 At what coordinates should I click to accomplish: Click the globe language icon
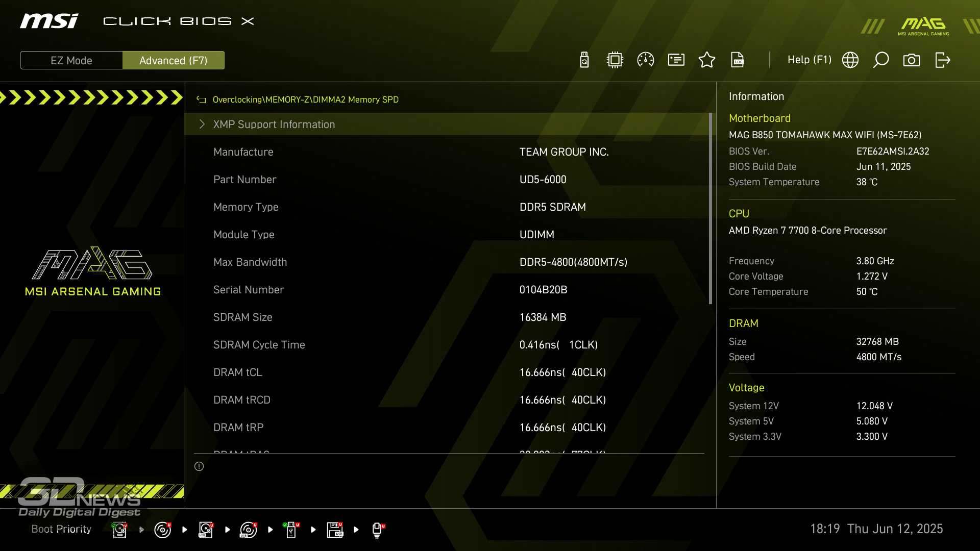pos(850,60)
